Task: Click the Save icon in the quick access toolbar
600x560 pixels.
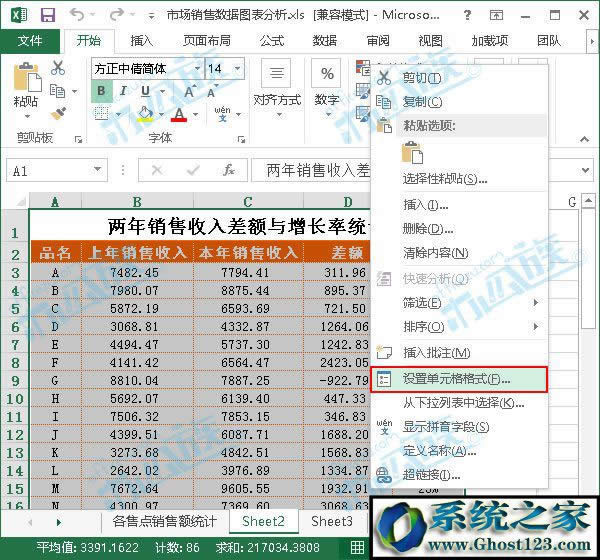Action: (x=50, y=16)
